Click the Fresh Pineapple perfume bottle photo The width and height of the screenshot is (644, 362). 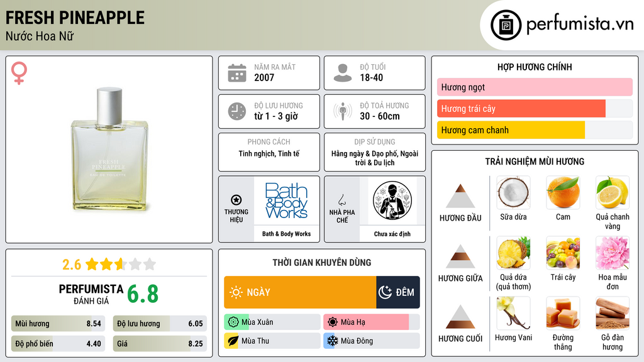[x=109, y=149]
